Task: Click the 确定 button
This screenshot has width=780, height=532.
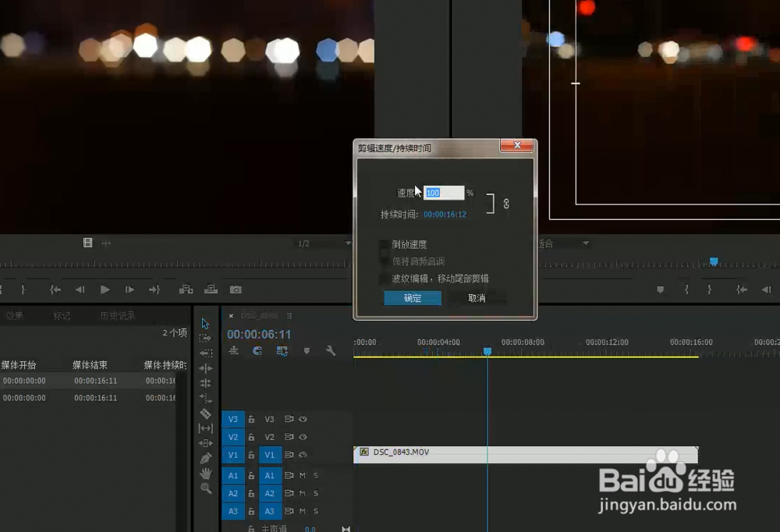Action: (x=413, y=298)
